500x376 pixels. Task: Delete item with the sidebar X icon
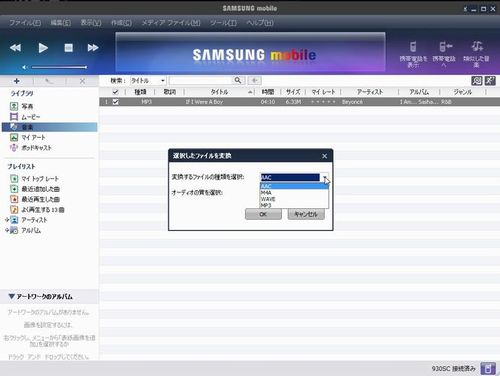pos(82,81)
